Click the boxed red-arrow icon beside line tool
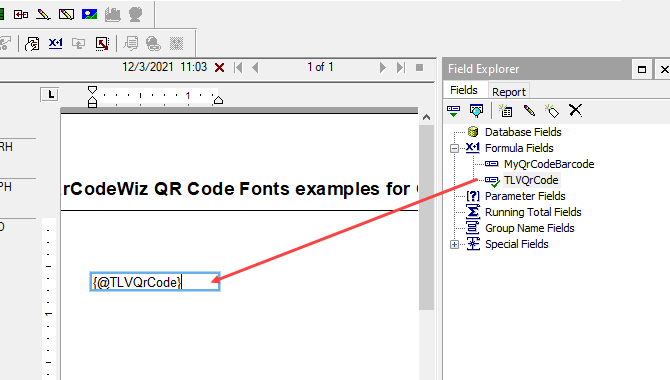The width and height of the screenshot is (670, 380). pos(21,15)
